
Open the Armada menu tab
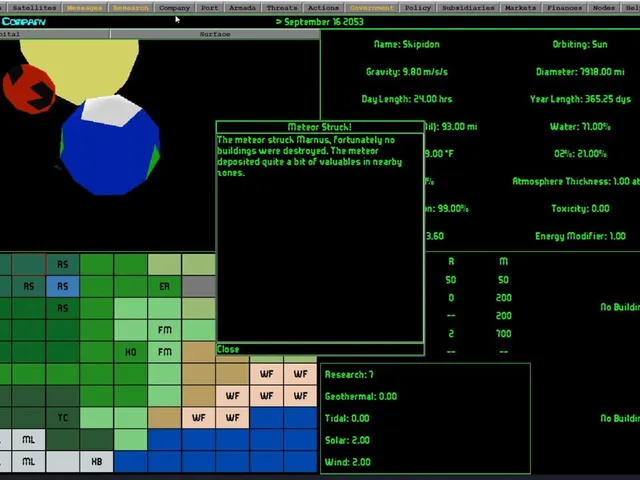tap(242, 8)
